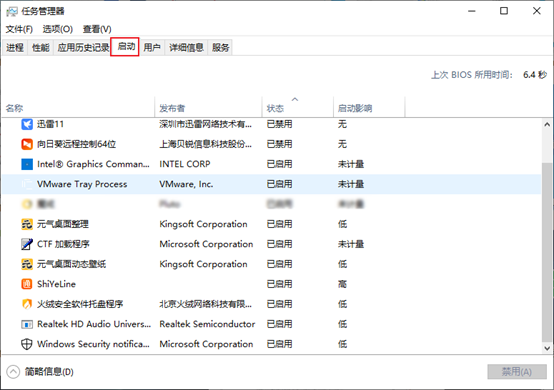This screenshot has height=390, width=554.
Task: Click the ShiYeLine orange icon
Action: tap(27, 284)
